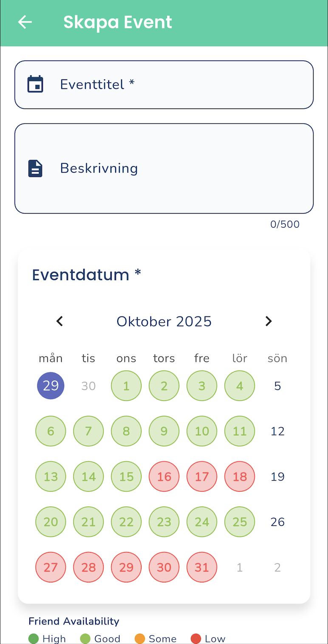Click the calendar icon in Eventtitel field
This screenshot has height=644, width=328.
coord(36,84)
